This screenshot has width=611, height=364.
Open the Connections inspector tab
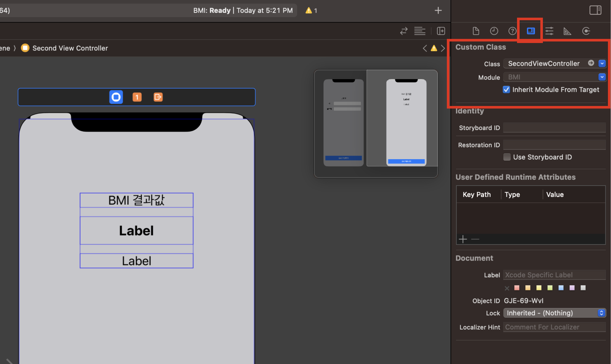586,31
